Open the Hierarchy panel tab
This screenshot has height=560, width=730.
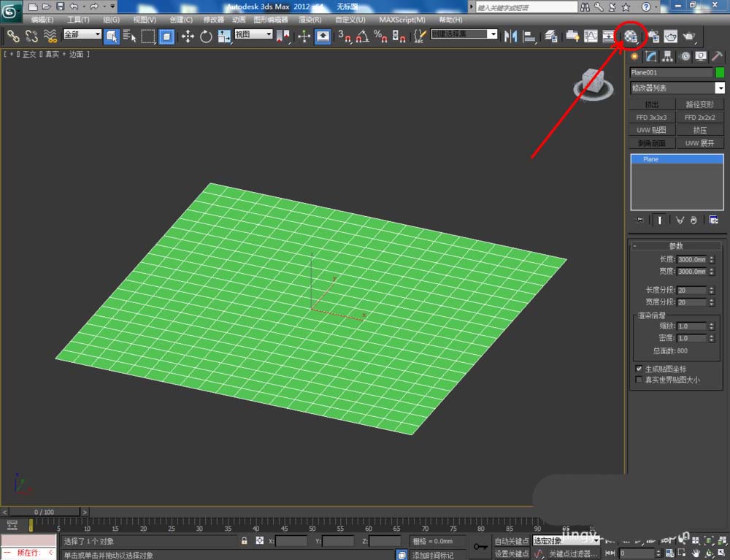click(667, 56)
